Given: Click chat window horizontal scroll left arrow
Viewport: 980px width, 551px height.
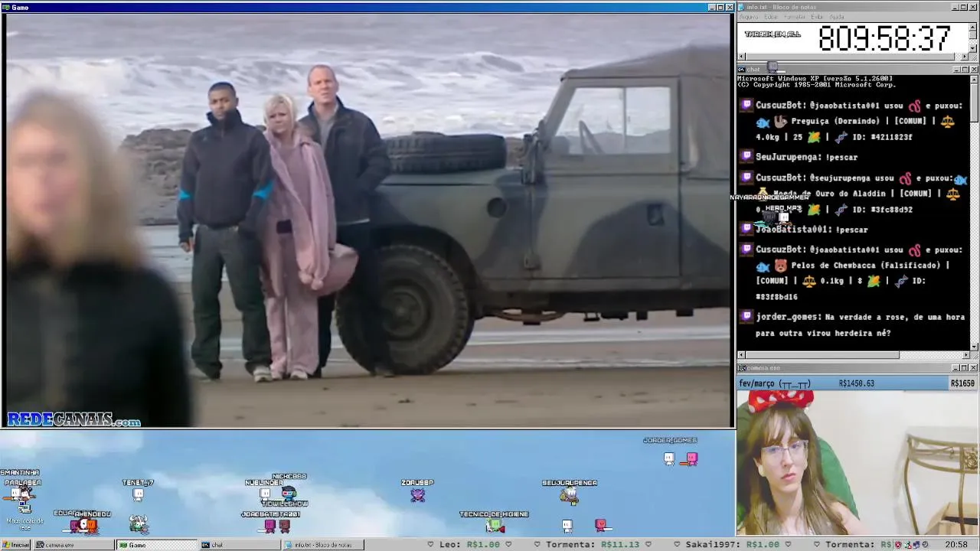Looking at the screenshot, I should point(741,355).
